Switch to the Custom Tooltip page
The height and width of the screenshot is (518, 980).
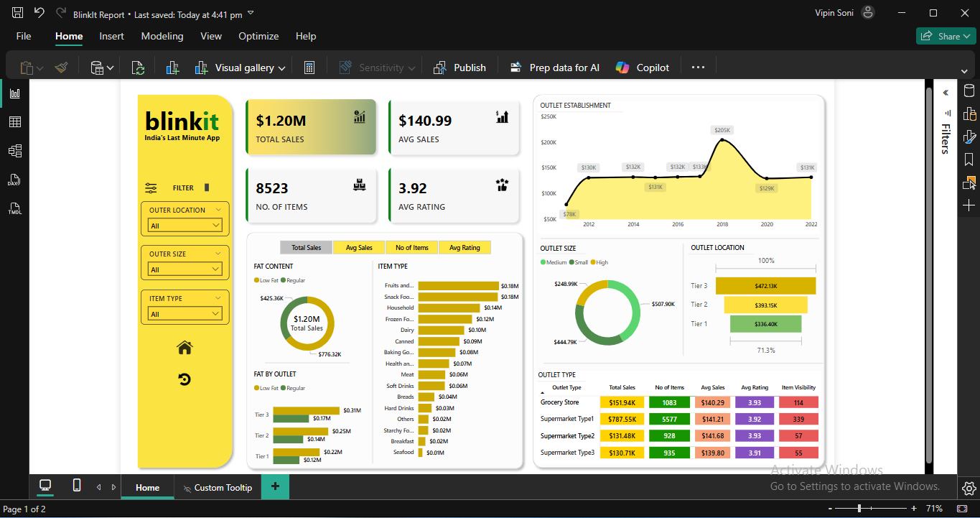223,487
